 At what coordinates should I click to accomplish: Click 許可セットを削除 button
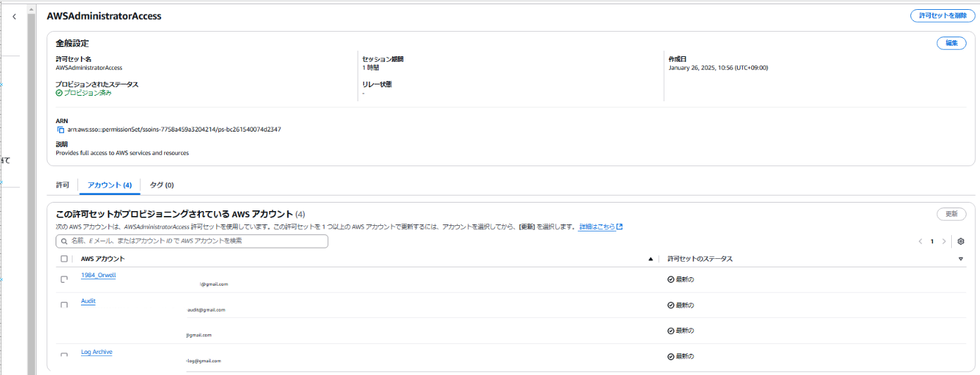pos(943,15)
